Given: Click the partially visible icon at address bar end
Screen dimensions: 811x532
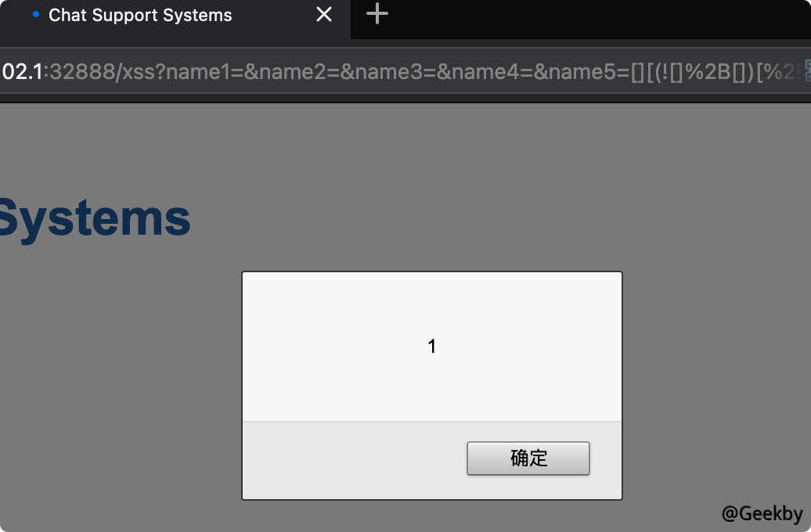Looking at the screenshot, I should (x=807, y=71).
